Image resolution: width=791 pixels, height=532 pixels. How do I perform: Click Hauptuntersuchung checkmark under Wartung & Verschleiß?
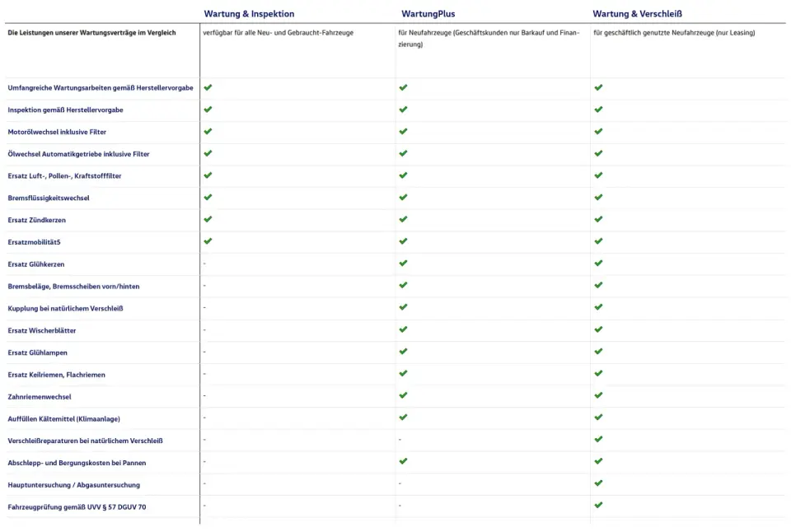[x=598, y=483]
